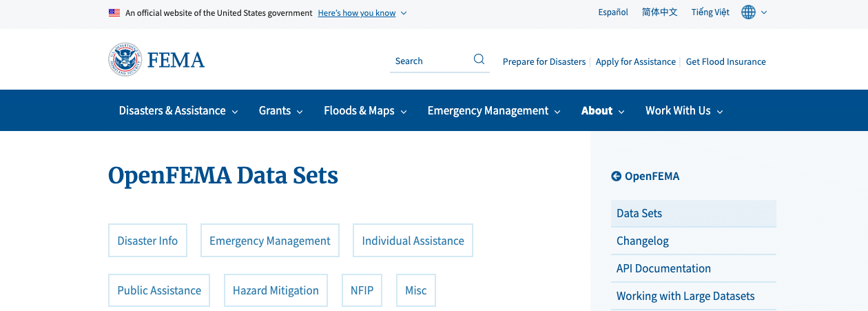
Task: Expand the Disasters & Assistance menu
Action: coord(178,111)
